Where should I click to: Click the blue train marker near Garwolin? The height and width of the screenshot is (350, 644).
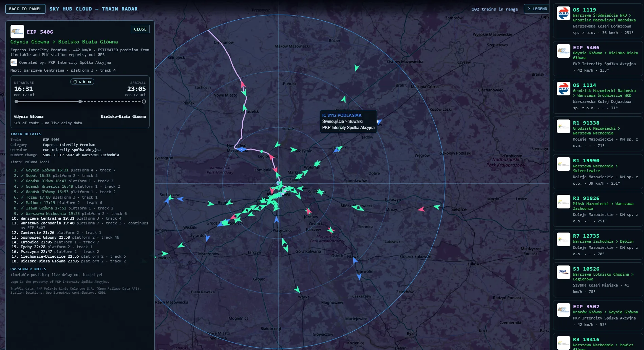click(x=359, y=277)
